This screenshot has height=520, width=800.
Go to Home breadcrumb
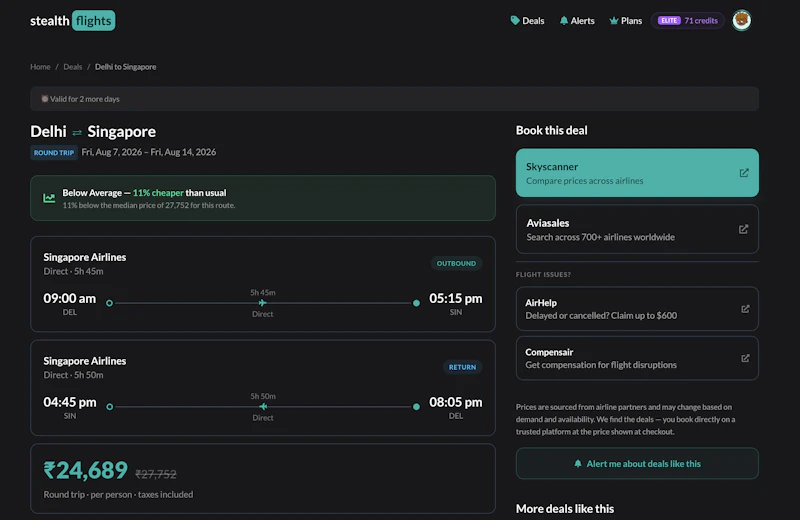(x=40, y=67)
